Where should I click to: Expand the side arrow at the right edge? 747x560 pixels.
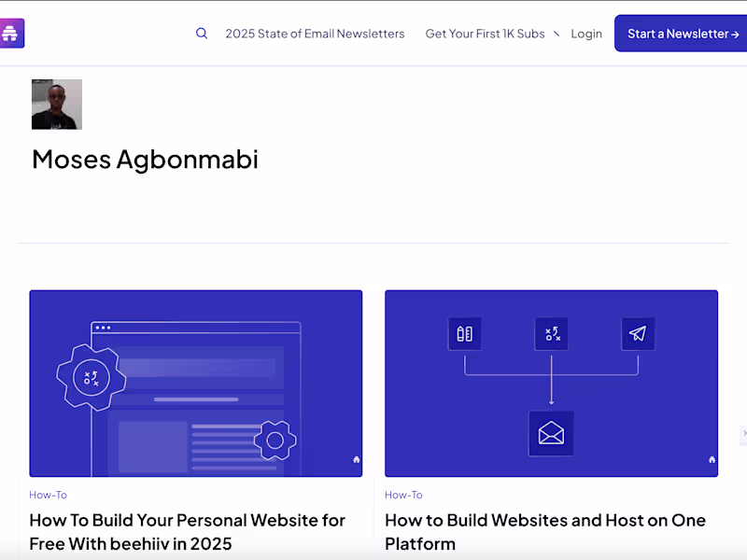point(743,435)
